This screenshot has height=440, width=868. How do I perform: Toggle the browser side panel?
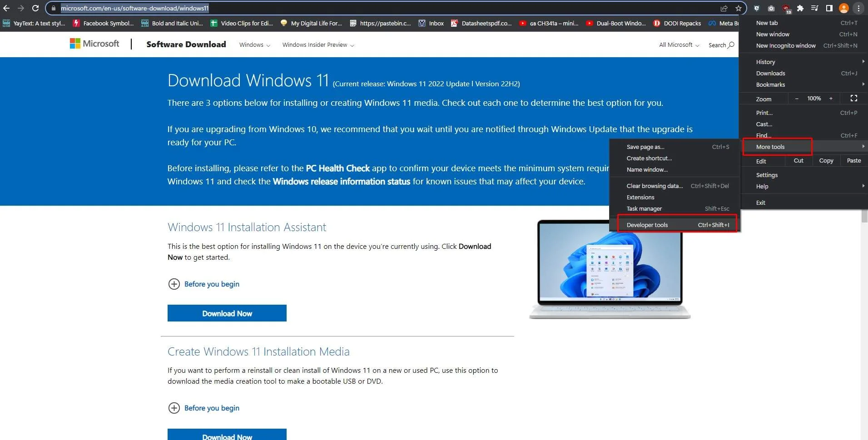829,8
